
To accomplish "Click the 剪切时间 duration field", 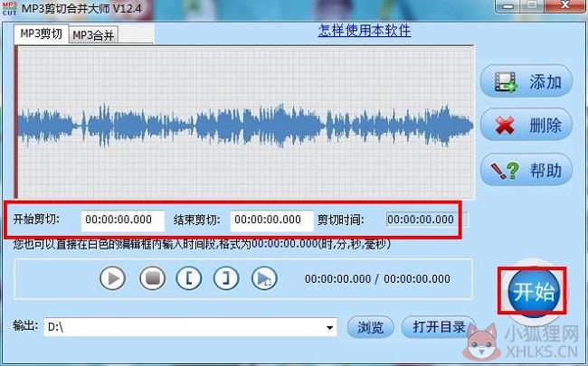I will point(427,220).
